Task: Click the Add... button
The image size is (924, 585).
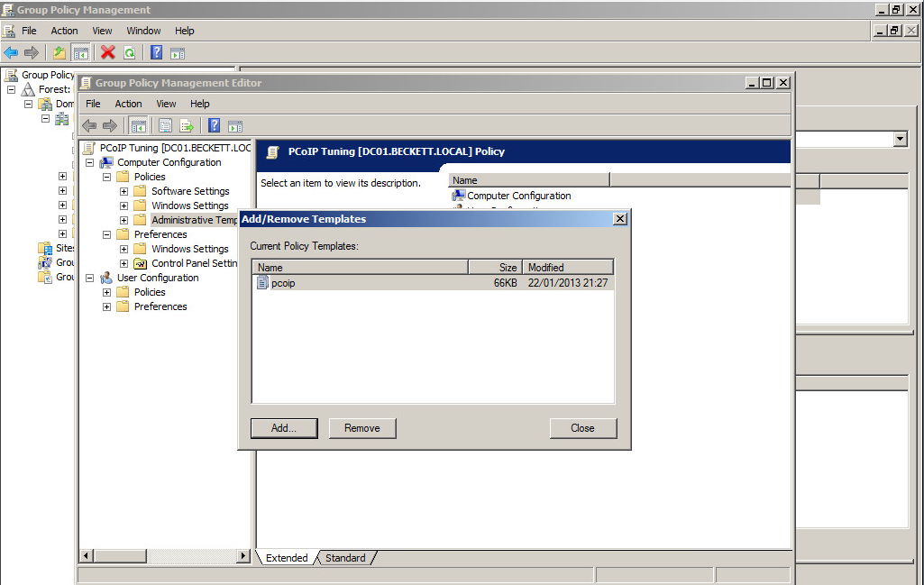Action: [283, 428]
